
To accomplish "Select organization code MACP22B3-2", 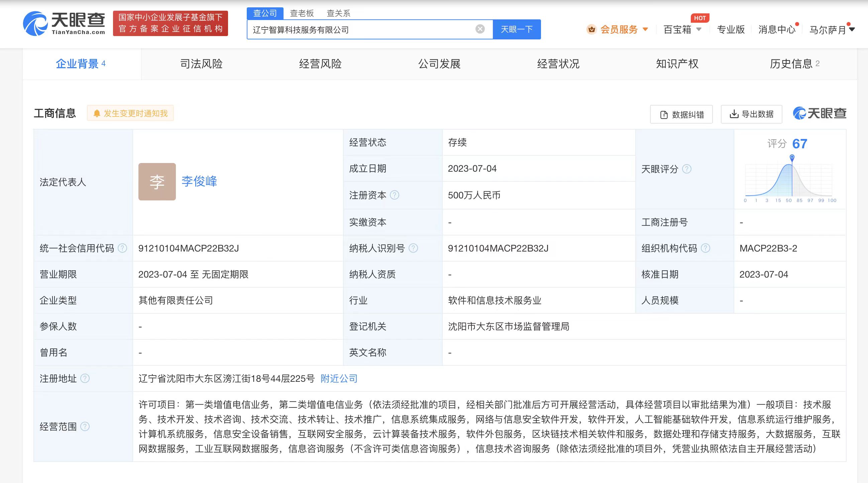I will [768, 248].
